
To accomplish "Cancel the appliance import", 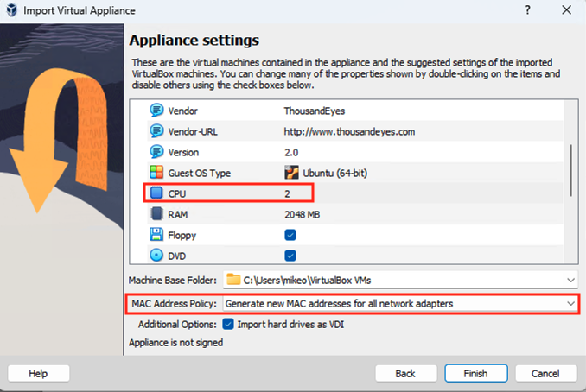I will pos(545,374).
